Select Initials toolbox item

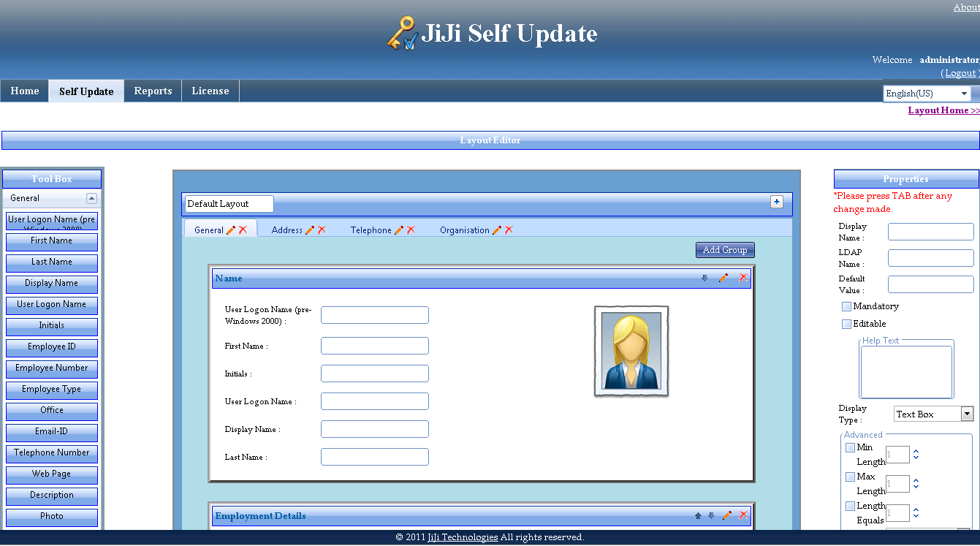(x=52, y=327)
